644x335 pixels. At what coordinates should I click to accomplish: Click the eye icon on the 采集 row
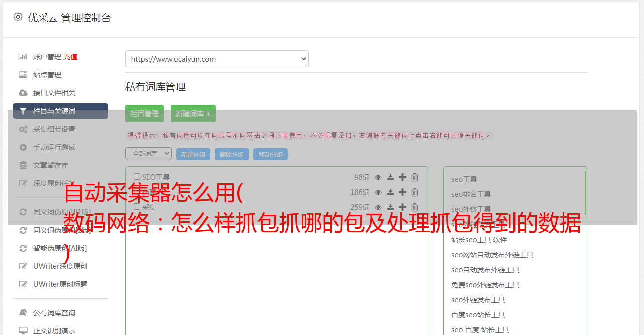click(378, 207)
